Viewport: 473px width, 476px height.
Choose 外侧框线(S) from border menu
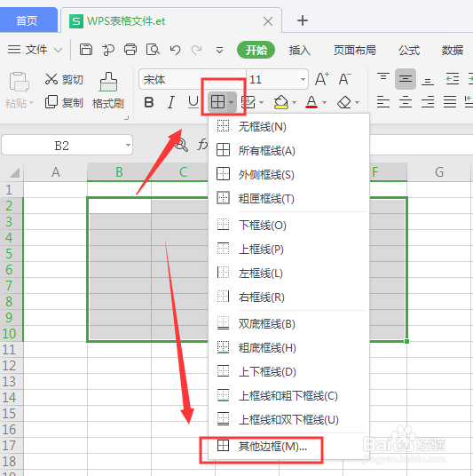288,175
